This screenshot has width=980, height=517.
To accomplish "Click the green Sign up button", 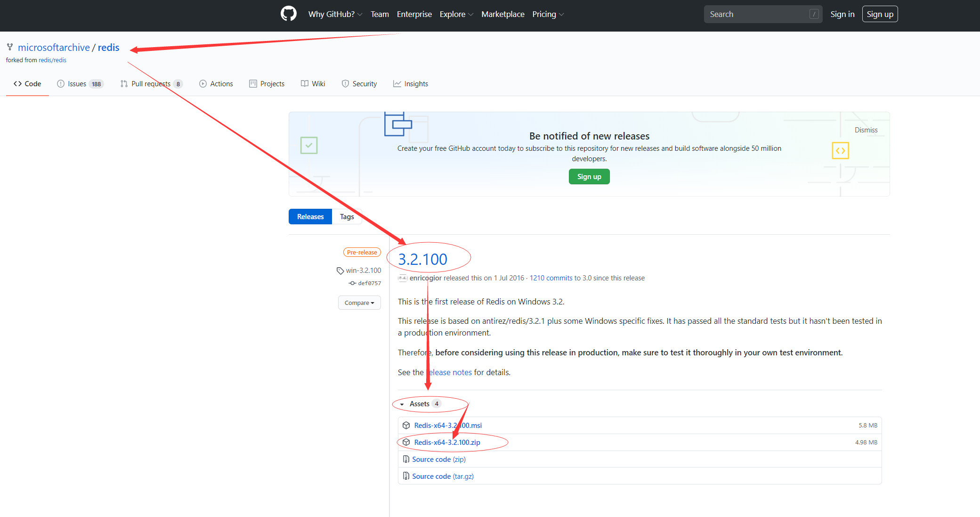I will coord(589,177).
